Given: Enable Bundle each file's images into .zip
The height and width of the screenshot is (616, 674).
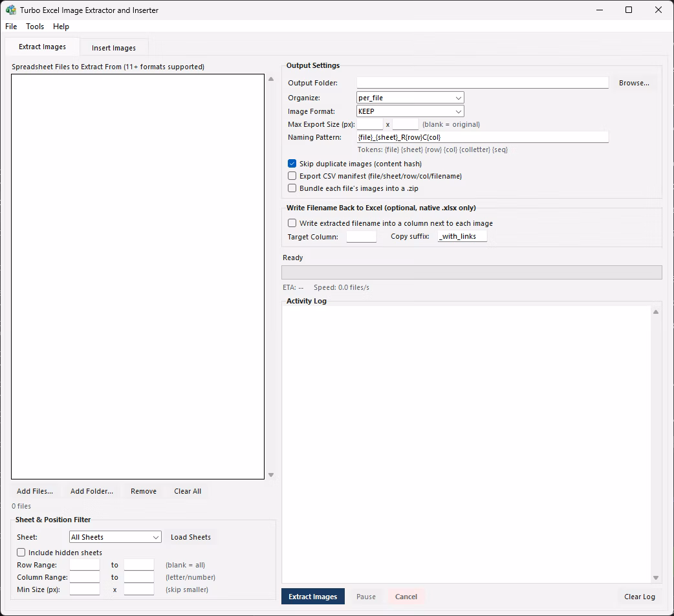Looking at the screenshot, I should [292, 188].
